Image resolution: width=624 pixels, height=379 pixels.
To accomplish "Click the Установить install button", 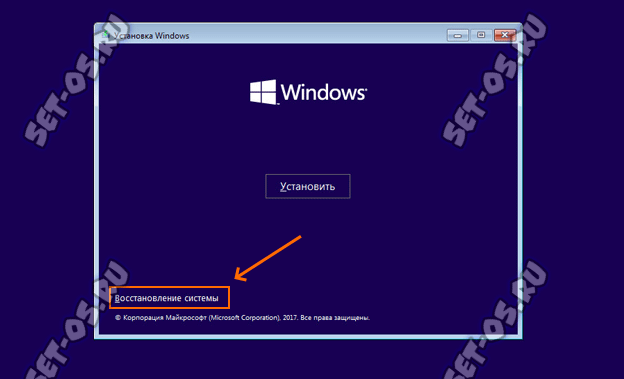I will (x=308, y=186).
